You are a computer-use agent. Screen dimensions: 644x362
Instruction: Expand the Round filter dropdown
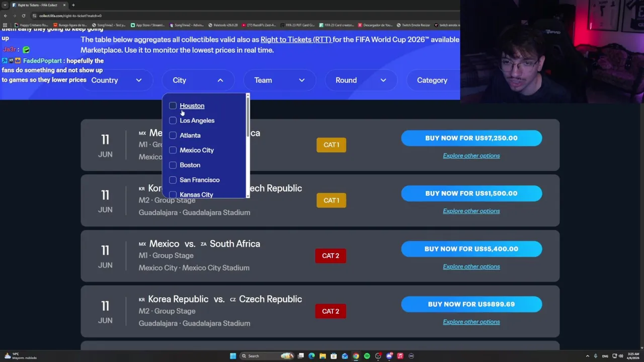361,80
